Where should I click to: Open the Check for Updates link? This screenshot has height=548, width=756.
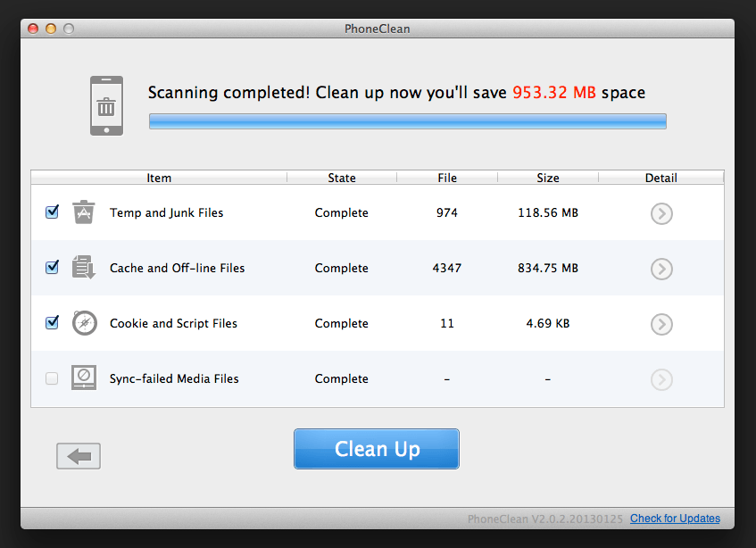point(675,519)
